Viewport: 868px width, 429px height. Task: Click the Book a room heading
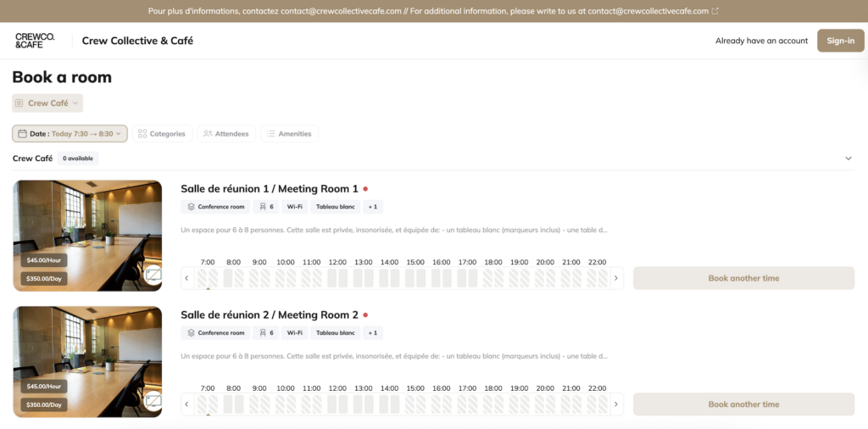click(x=62, y=77)
